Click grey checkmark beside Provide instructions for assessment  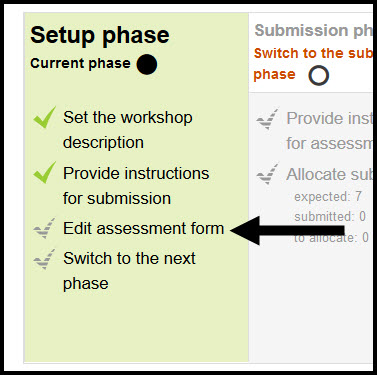pos(268,119)
